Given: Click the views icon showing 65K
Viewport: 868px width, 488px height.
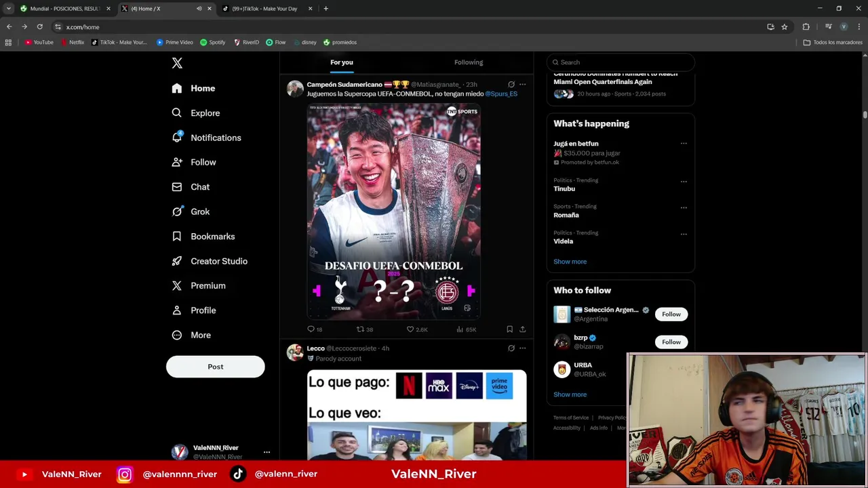Looking at the screenshot, I should [x=460, y=329].
